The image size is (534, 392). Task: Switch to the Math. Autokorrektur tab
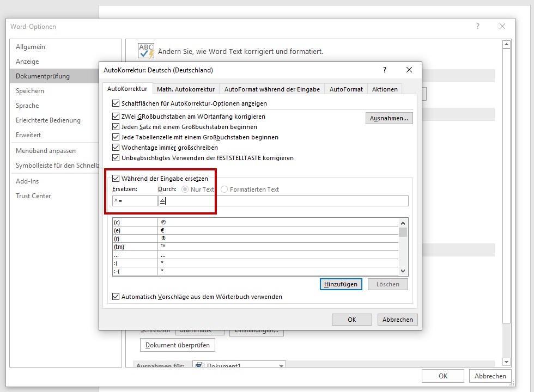click(186, 89)
